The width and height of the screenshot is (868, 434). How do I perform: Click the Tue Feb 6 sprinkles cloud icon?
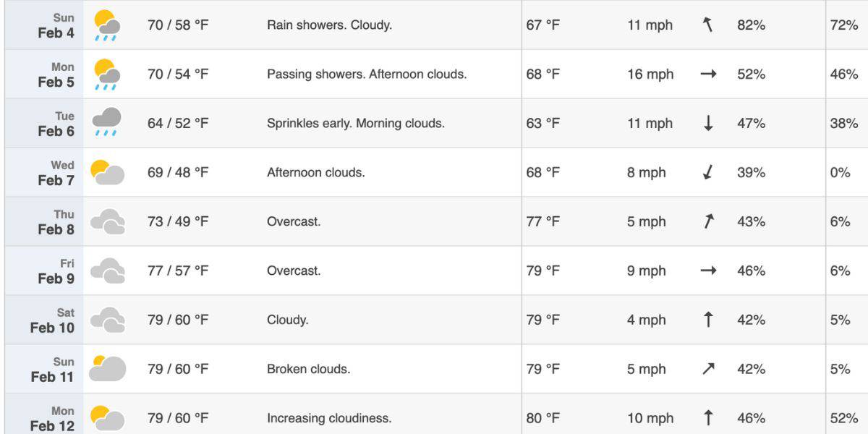click(107, 122)
